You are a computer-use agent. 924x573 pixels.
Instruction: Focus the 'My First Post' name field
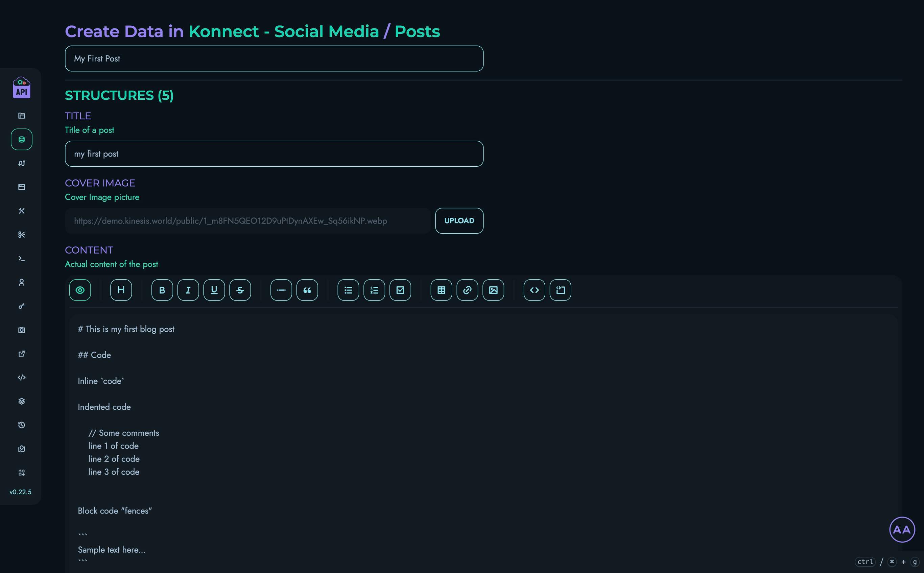pyautogui.click(x=274, y=58)
